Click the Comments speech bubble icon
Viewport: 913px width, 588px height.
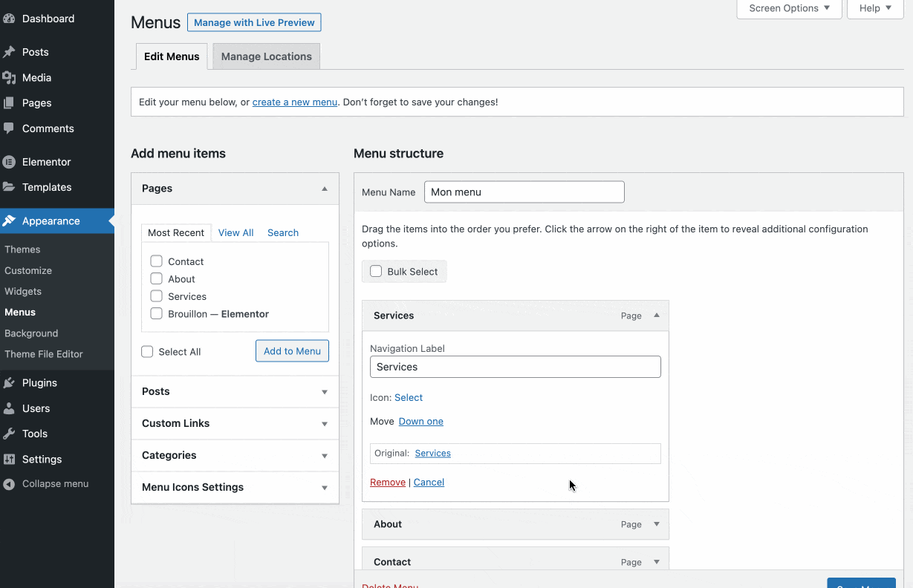(x=9, y=128)
